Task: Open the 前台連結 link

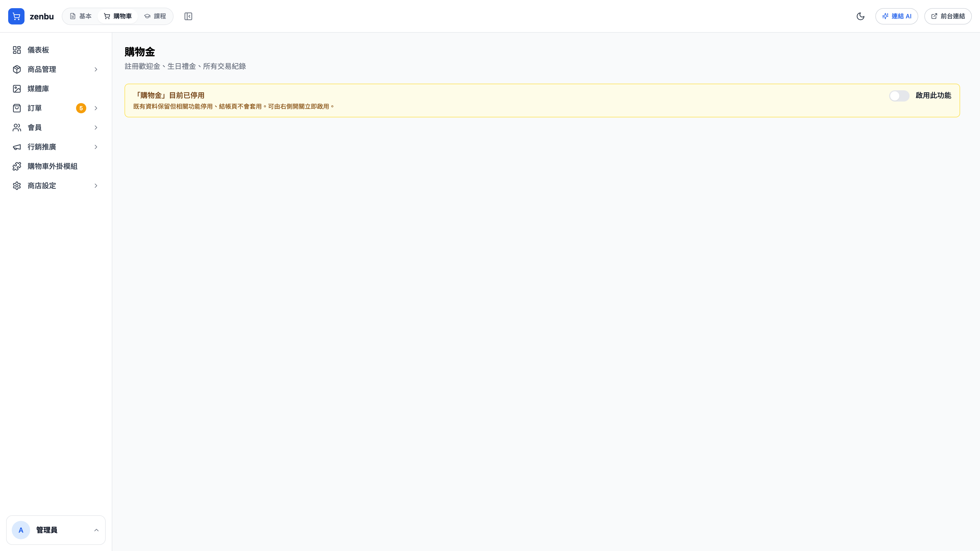Action: click(x=948, y=16)
